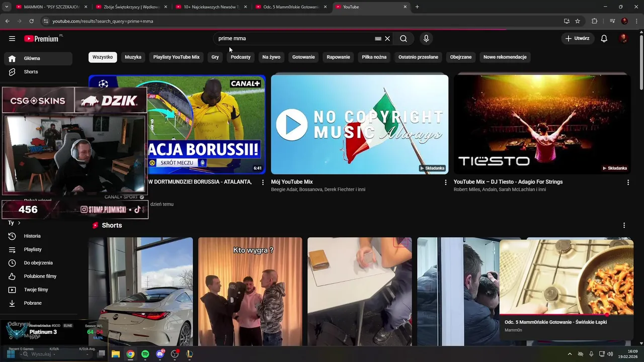Open options menu for Mój YouTube Mix

pyautogui.click(x=445, y=183)
